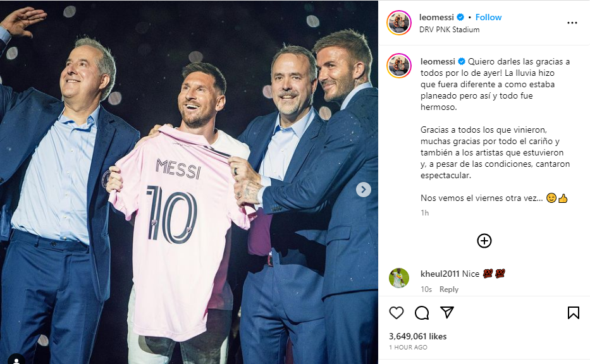Screen dimensions: 590x364
Task: Open comments via the speech bubble icon
Action: coord(422,313)
